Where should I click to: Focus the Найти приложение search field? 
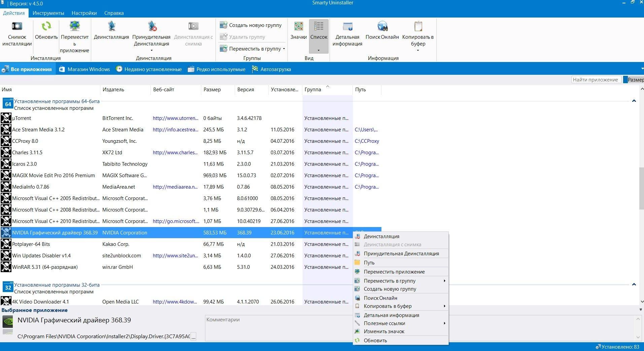(x=596, y=79)
